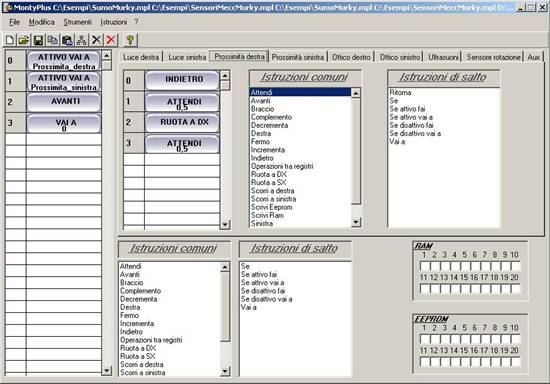Image resolution: width=550 pixels, height=384 pixels.
Task: Click EEPROM cell number 20
Action: [x=515, y=362]
